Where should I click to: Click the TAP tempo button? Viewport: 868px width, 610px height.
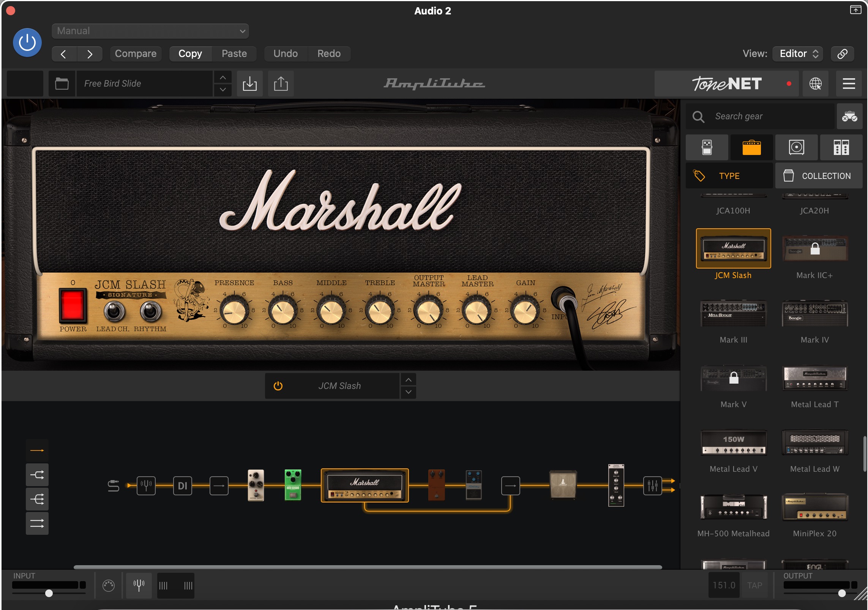pos(754,585)
